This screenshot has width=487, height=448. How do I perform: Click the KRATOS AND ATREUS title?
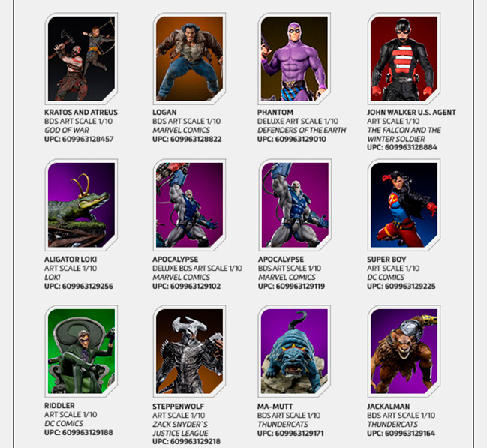81,112
